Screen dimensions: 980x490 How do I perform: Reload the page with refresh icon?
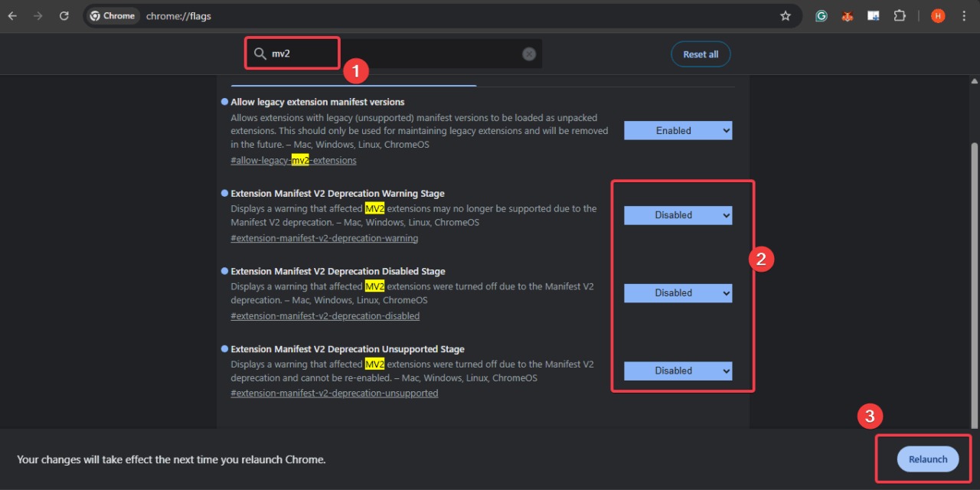(x=64, y=16)
